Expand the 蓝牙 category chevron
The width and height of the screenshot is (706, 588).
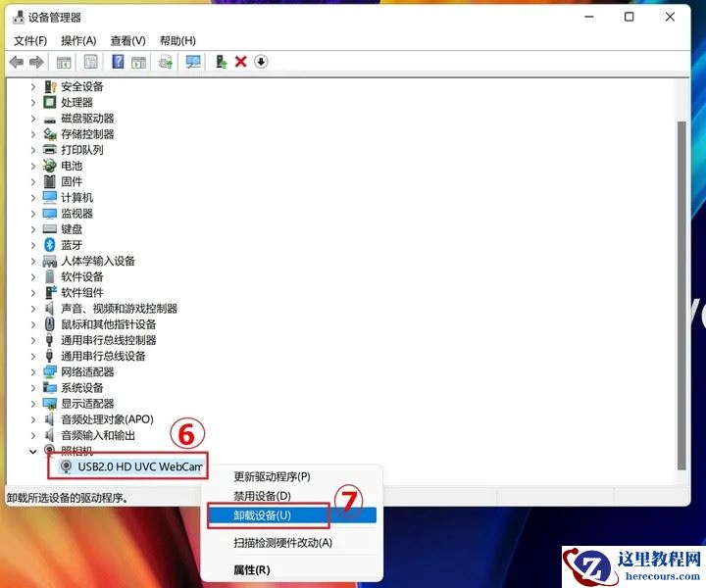click(x=33, y=245)
